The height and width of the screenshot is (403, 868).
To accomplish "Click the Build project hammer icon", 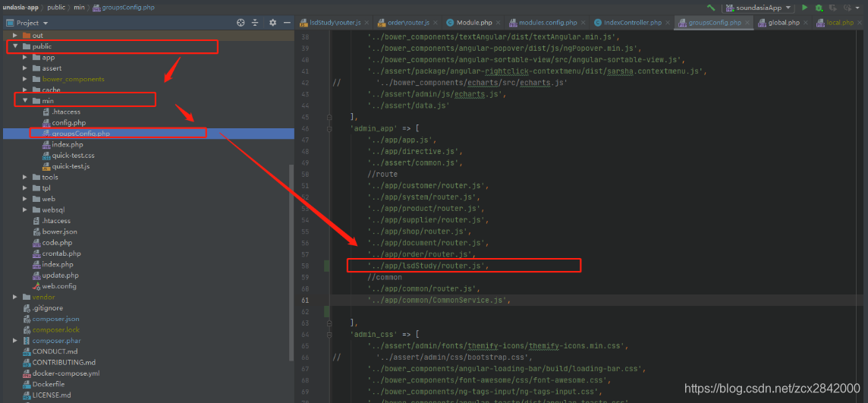I will [711, 8].
